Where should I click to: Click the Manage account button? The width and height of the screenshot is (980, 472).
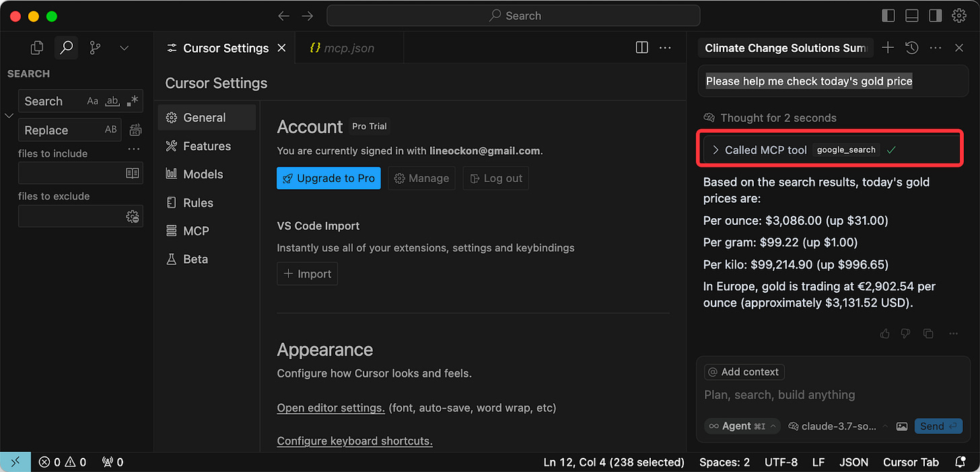(x=421, y=178)
